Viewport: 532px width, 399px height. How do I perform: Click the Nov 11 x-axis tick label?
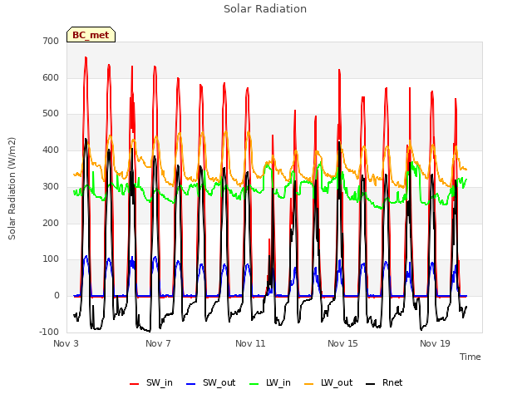tap(250, 343)
